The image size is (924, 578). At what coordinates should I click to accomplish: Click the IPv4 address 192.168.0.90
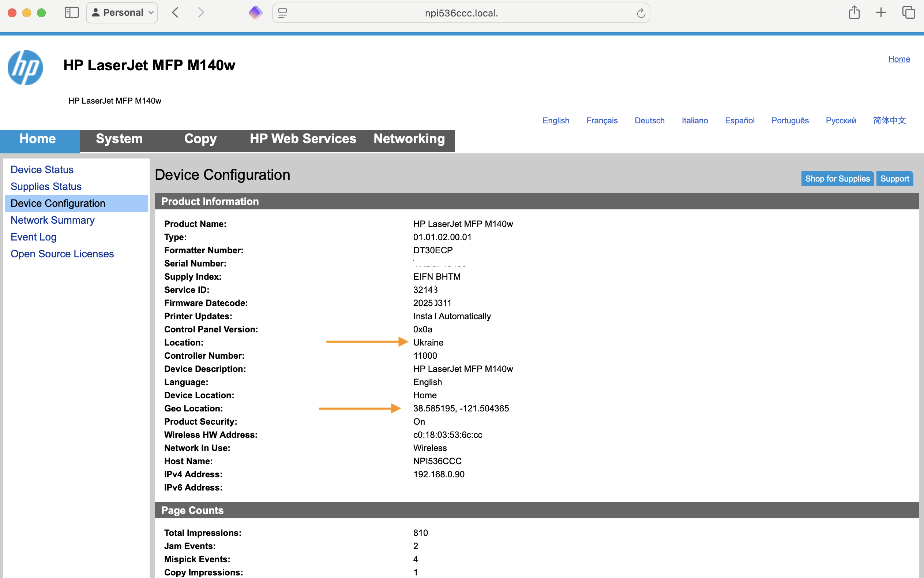pyautogui.click(x=439, y=474)
